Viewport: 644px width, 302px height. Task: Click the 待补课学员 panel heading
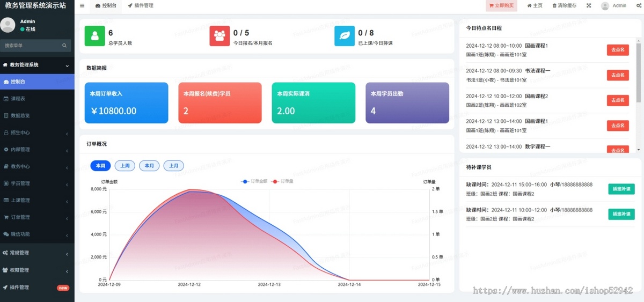(x=479, y=167)
